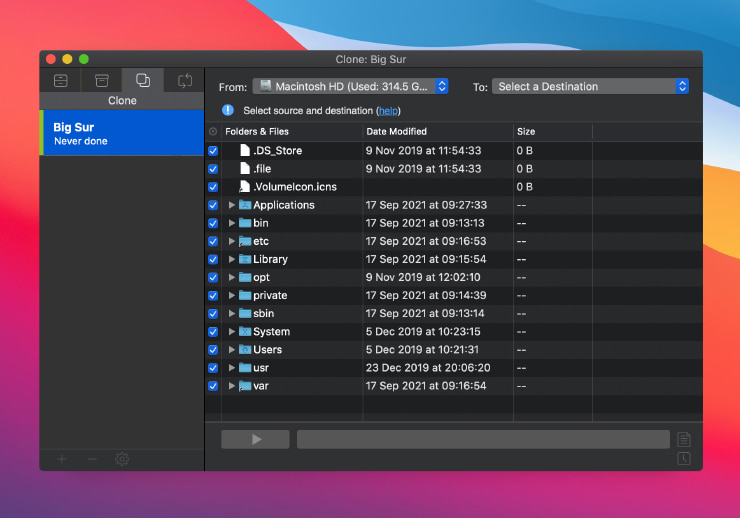Click the opt folder icon

click(x=244, y=277)
